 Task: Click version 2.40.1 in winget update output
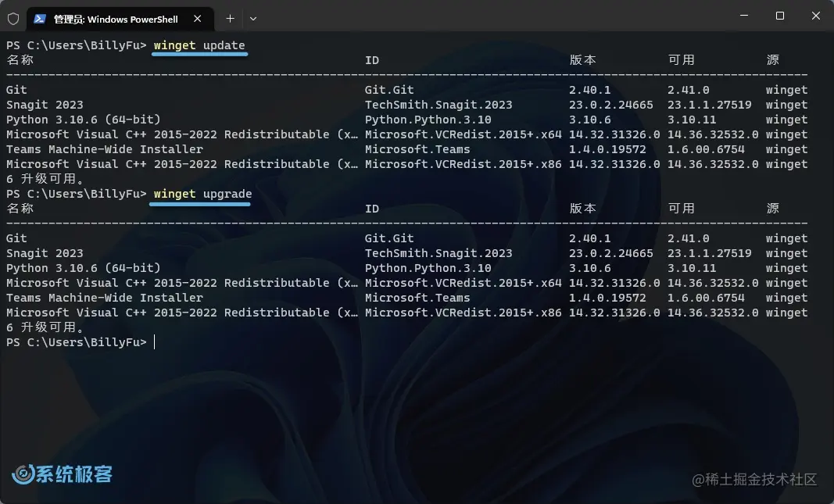(590, 90)
